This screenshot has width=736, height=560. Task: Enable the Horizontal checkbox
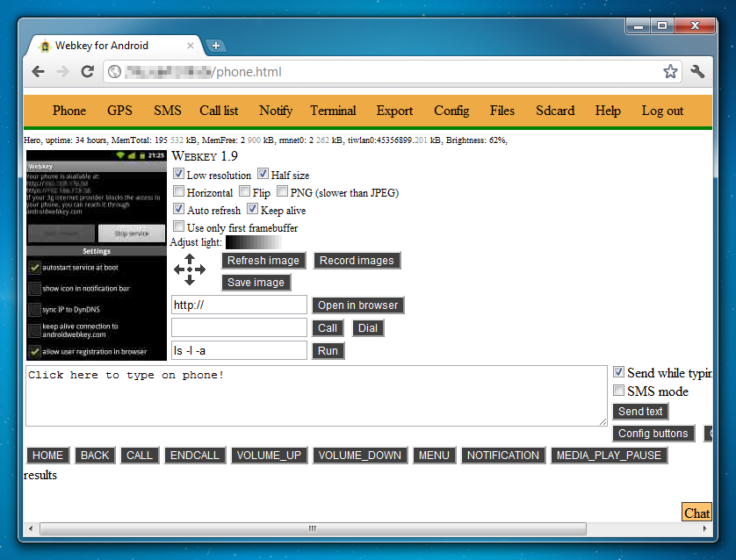tap(179, 192)
